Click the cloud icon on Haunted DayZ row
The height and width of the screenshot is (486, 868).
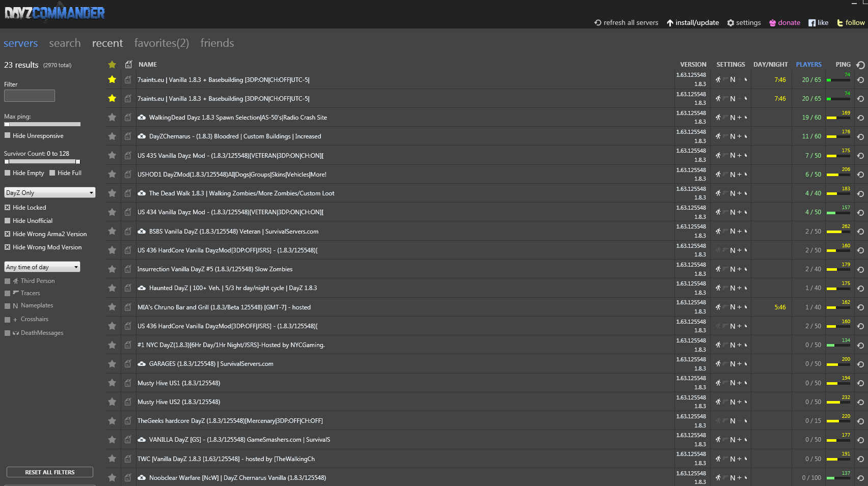[142, 288]
